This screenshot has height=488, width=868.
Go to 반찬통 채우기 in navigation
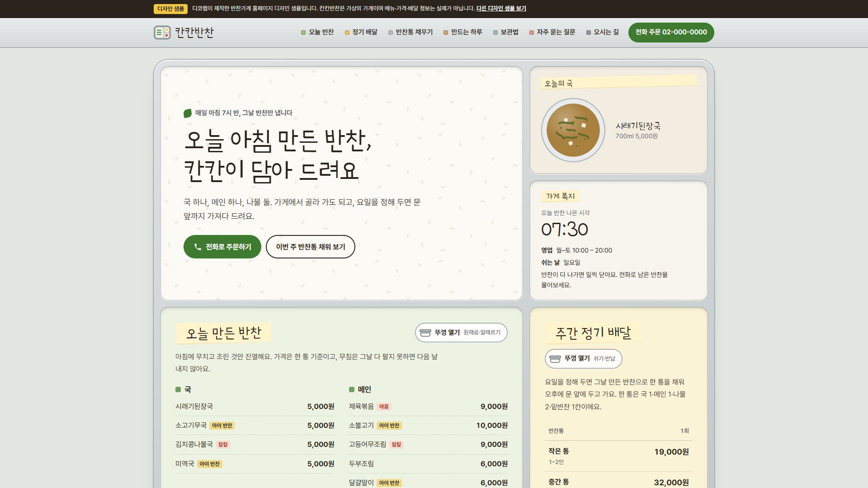(x=410, y=32)
